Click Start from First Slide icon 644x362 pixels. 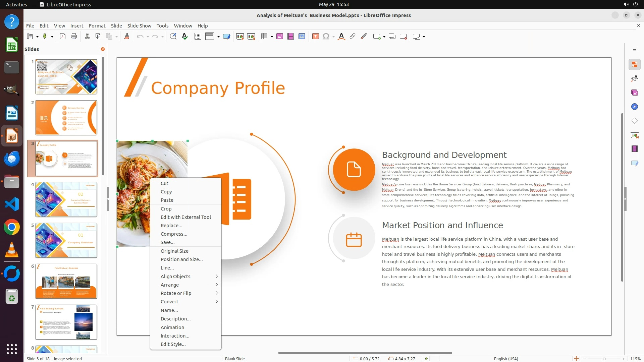pyautogui.click(x=240, y=37)
